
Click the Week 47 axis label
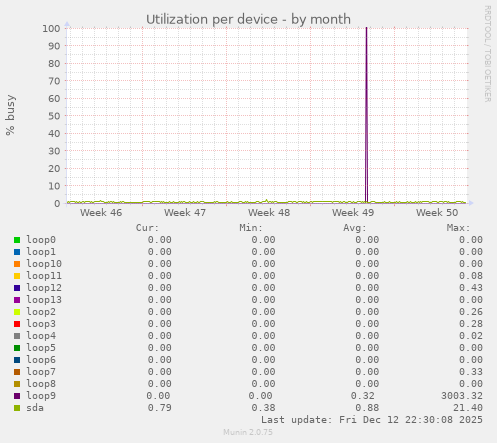[x=185, y=213]
